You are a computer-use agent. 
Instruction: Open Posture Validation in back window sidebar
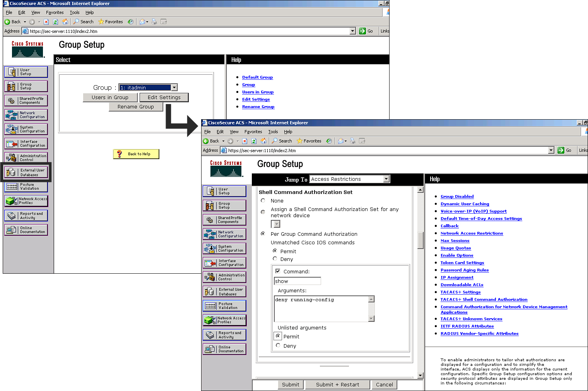[26, 187]
